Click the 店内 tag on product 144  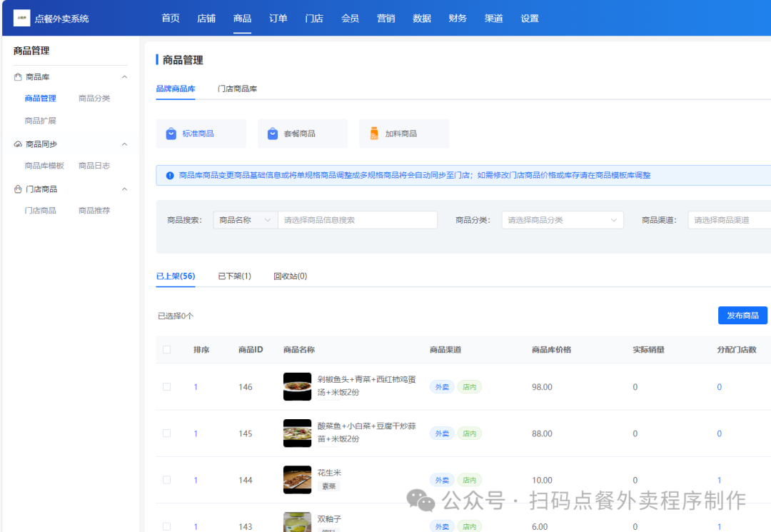coord(470,480)
